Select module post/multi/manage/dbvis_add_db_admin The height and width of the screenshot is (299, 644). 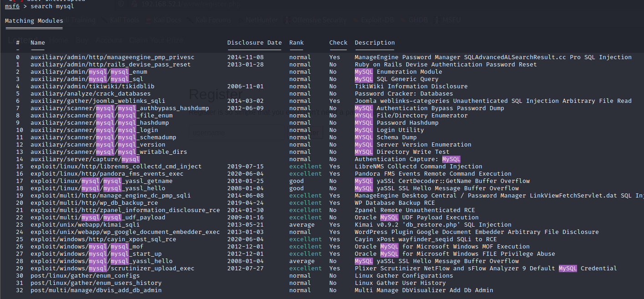pyautogui.click(x=96, y=290)
